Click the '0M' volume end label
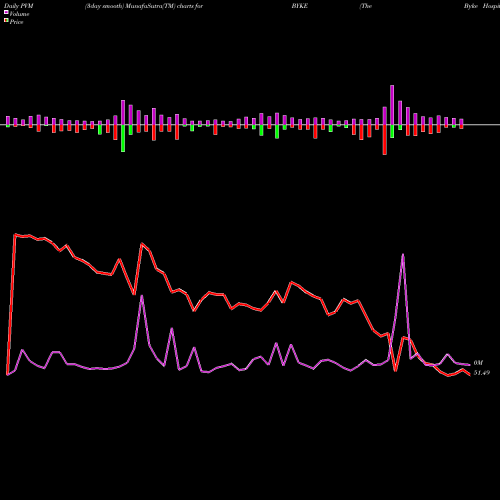This screenshot has height=500, width=500. [478, 363]
